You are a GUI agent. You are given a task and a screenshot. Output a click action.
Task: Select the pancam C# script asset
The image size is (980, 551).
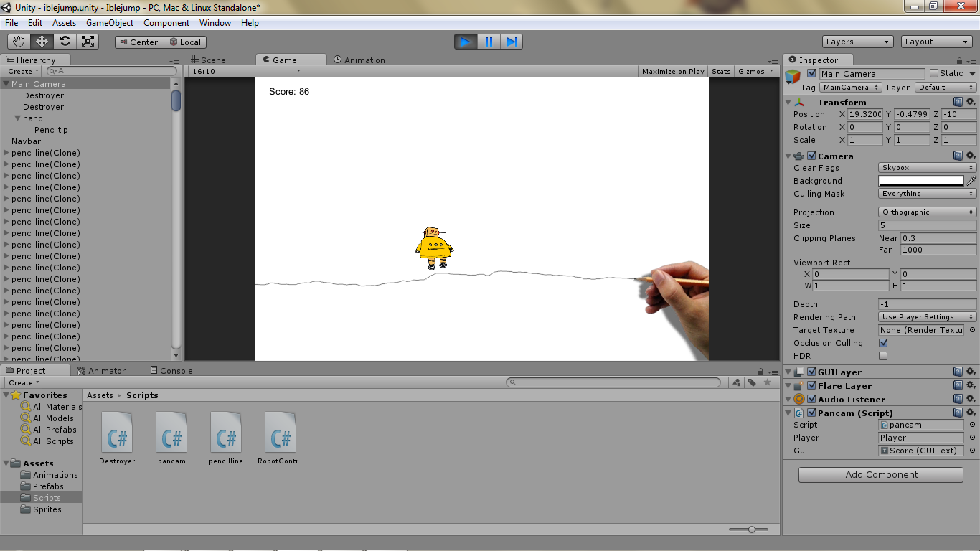[171, 438]
